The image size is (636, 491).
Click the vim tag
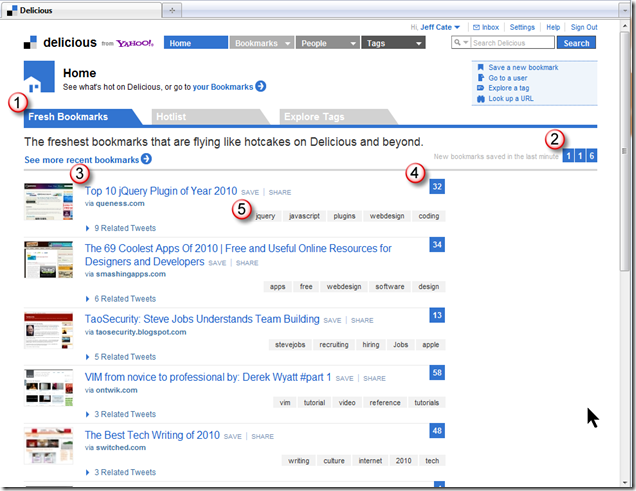(x=285, y=403)
